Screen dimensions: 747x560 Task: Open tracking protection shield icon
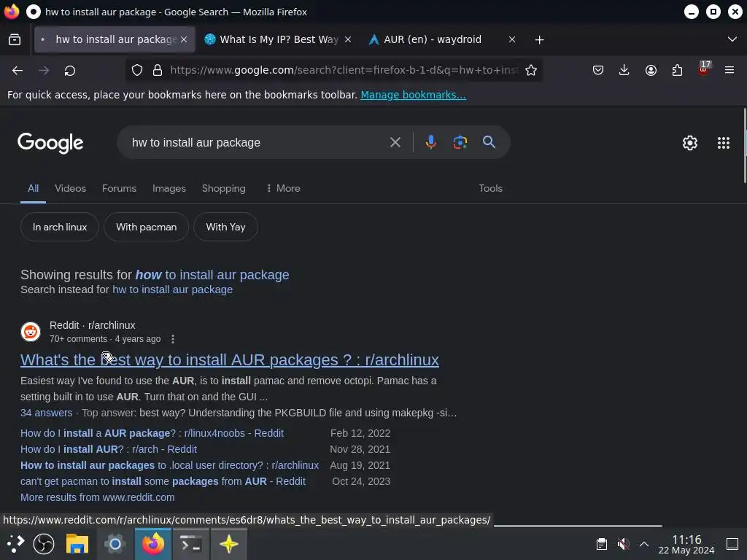point(137,71)
